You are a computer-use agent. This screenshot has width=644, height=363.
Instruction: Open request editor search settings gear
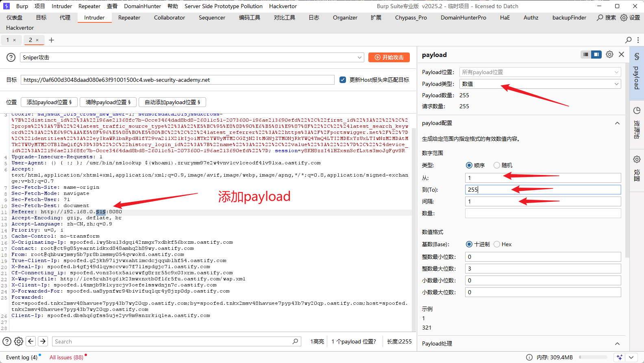click(19, 341)
